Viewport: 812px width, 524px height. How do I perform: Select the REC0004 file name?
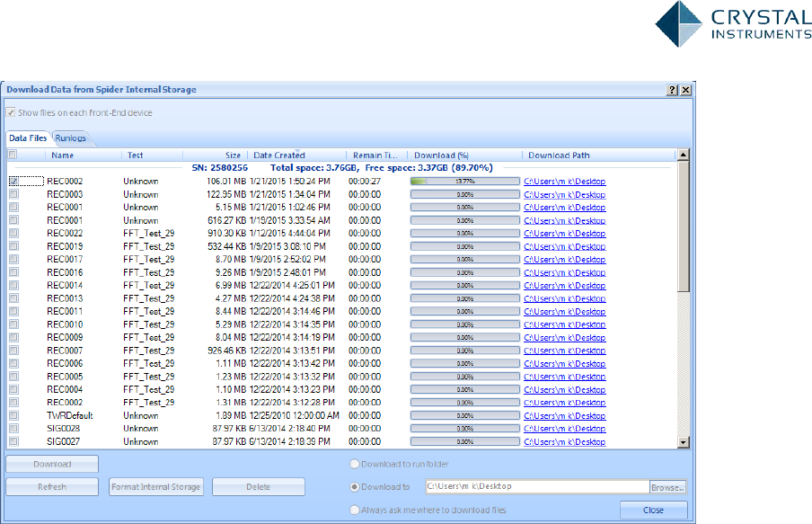tap(65, 389)
